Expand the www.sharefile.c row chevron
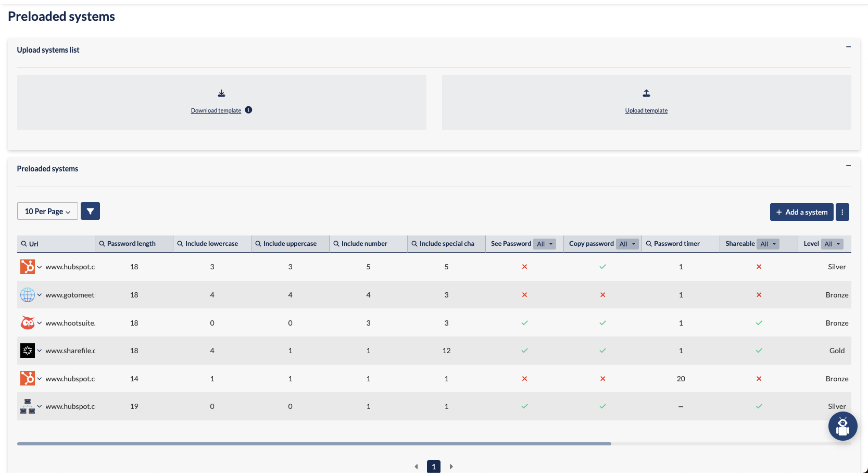The image size is (868, 473). coord(40,351)
